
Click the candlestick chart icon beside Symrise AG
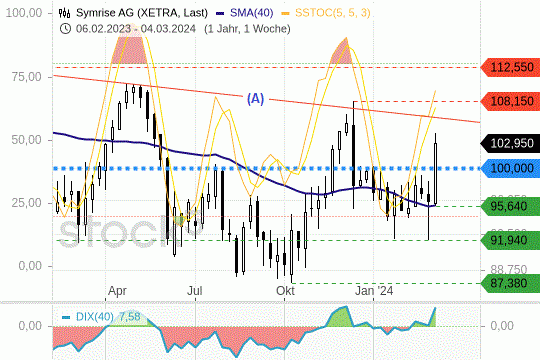64,13
